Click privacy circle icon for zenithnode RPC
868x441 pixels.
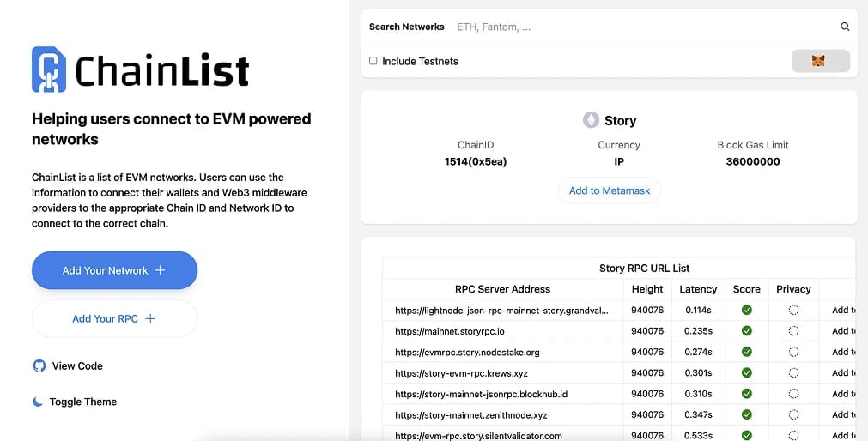793,415
